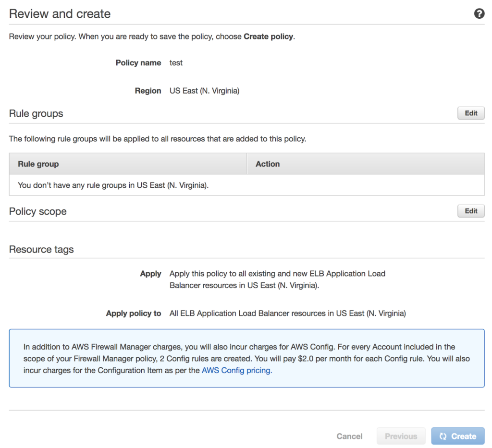Click the Rule groups section heading
The image size is (492, 448).
36,114
